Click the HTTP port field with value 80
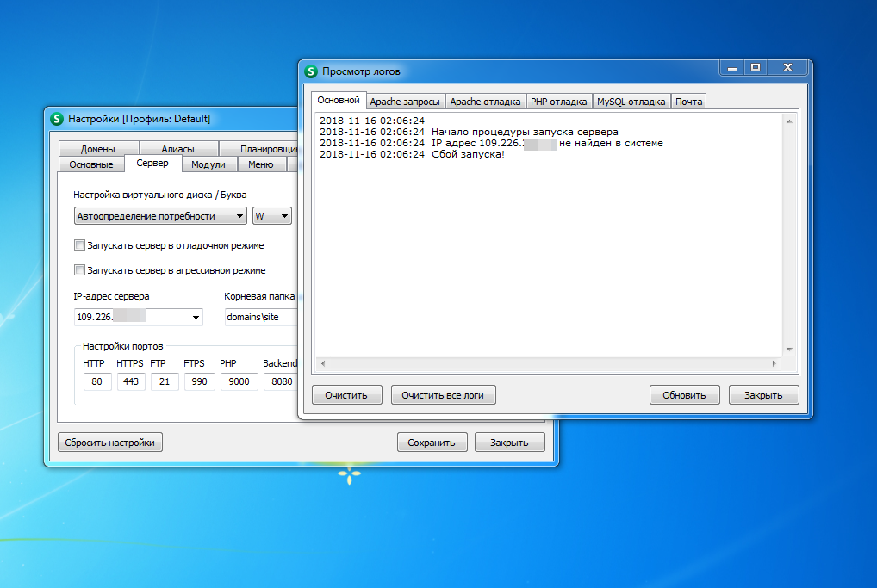877x588 pixels. pos(97,381)
